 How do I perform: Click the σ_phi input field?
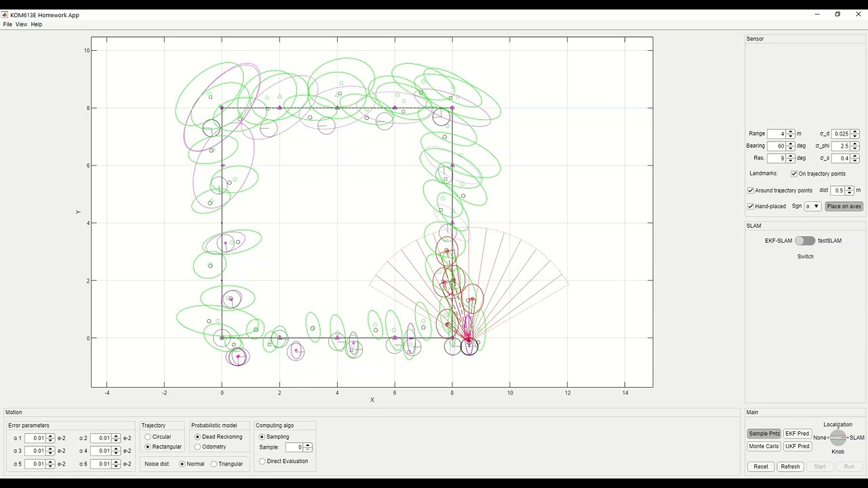pyautogui.click(x=841, y=146)
